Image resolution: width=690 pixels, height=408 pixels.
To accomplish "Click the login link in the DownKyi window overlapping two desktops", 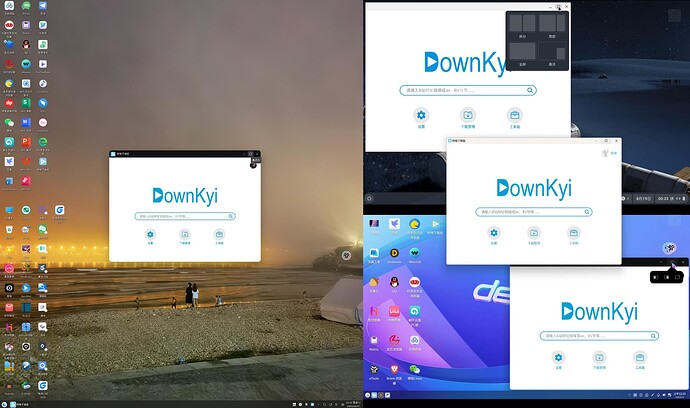I will pos(613,153).
